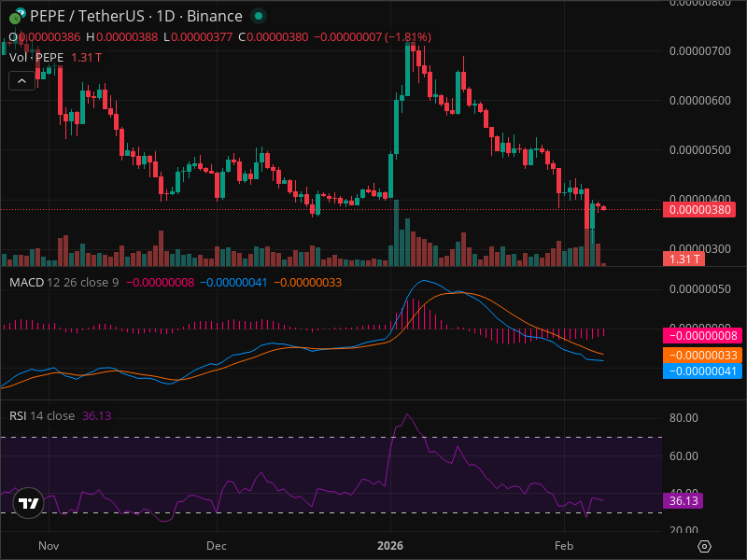Click the RSI 80.00 axis label
Viewport: 747px width, 560px height.
tap(684, 418)
